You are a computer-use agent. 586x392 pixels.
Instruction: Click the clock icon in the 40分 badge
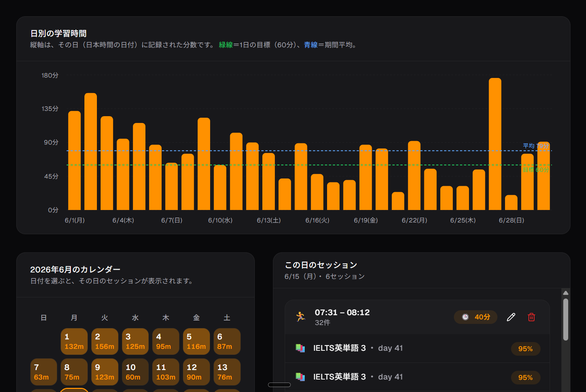465,317
